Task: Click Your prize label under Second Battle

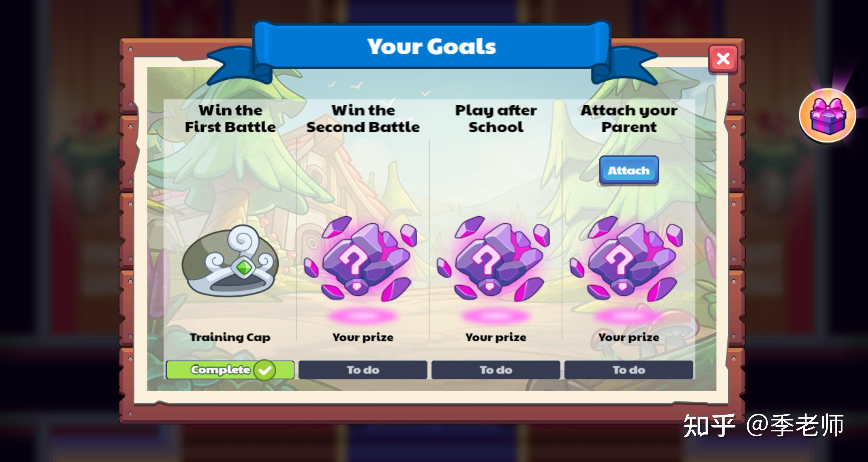Action: [363, 337]
